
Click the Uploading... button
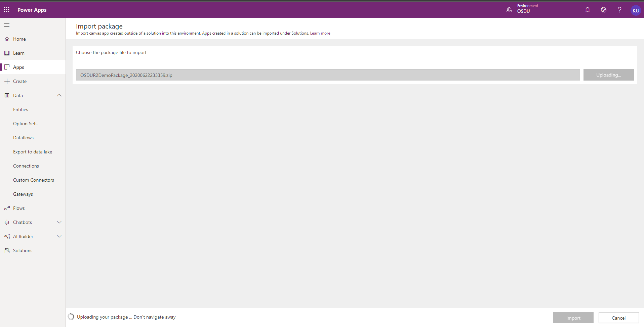point(608,75)
